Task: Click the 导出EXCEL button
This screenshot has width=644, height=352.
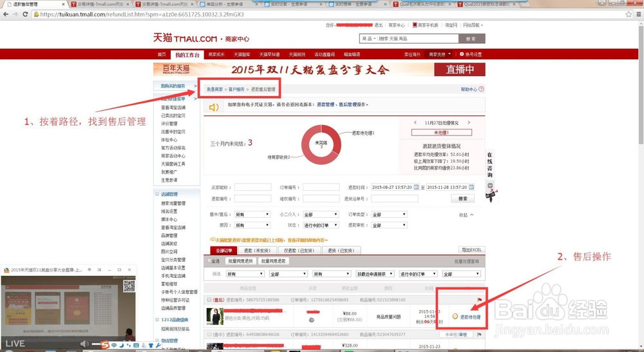Action: click(471, 249)
